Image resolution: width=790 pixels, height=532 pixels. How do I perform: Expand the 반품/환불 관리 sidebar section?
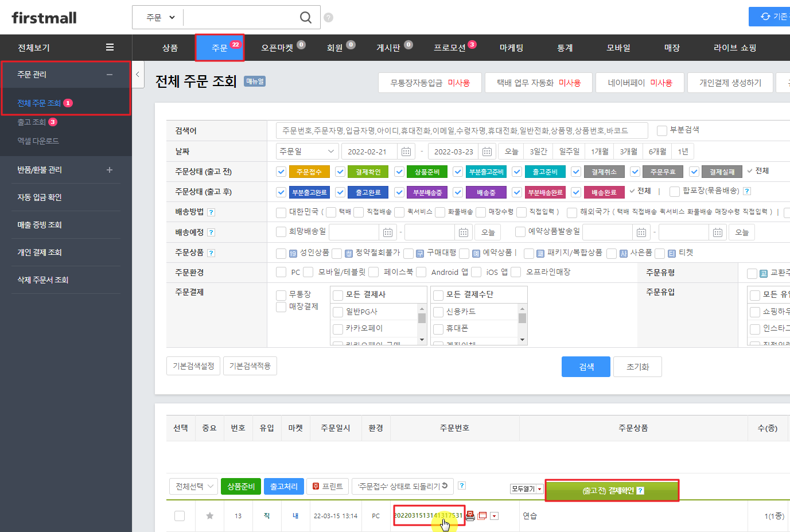click(x=110, y=170)
